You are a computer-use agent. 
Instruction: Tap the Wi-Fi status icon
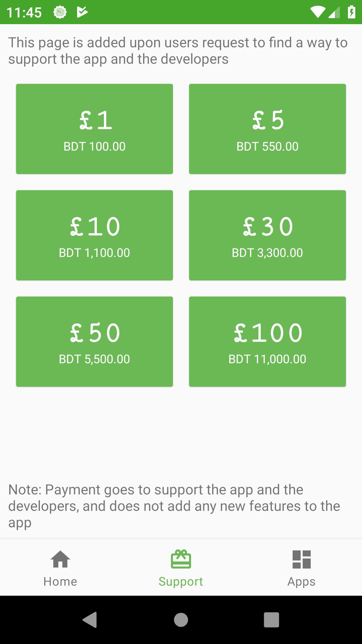click(x=317, y=12)
